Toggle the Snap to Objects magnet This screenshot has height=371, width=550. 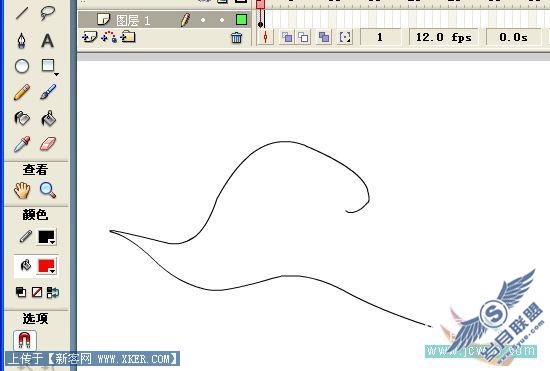[x=24, y=340]
